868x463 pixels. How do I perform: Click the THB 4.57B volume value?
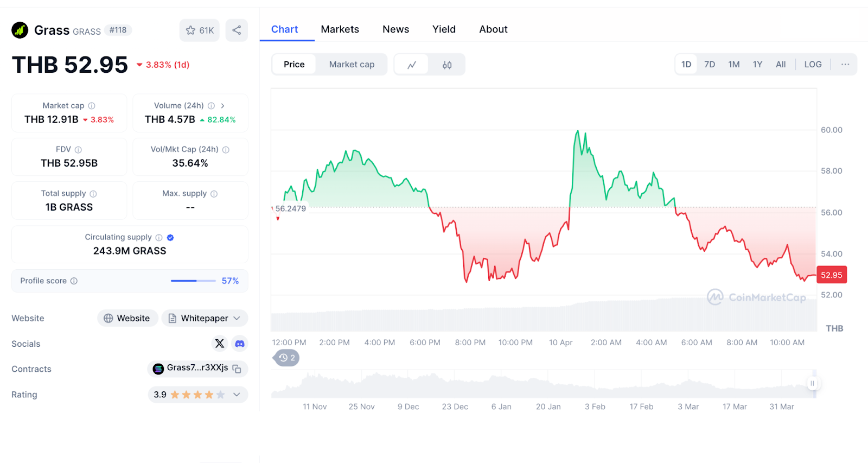(x=170, y=119)
